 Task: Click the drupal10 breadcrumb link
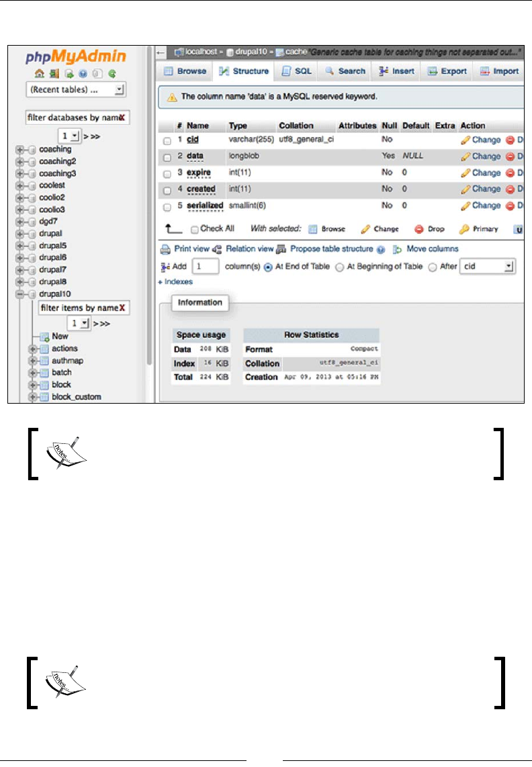(251, 52)
